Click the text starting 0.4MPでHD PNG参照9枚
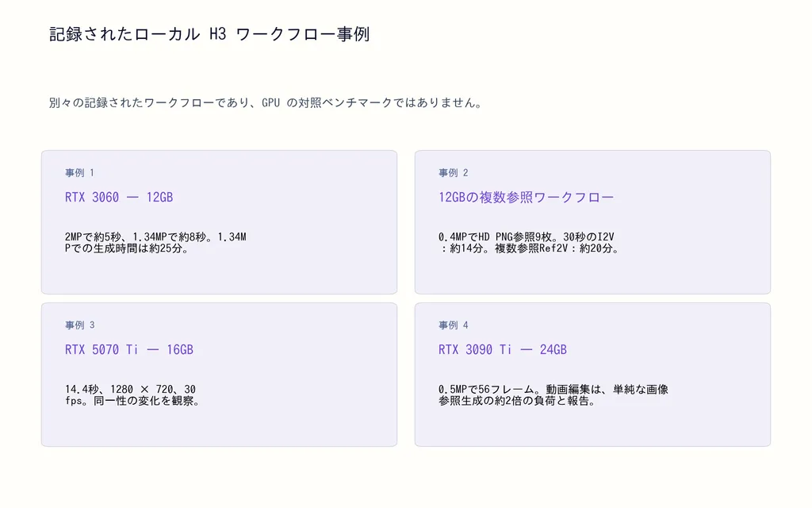Image resolution: width=812 pixels, height=508 pixels. click(x=529, y=243)
